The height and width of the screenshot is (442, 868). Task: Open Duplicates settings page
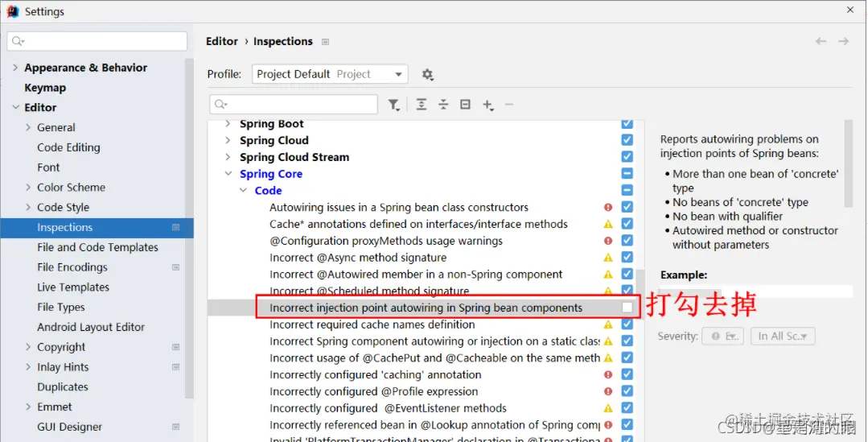coord(63,386)
